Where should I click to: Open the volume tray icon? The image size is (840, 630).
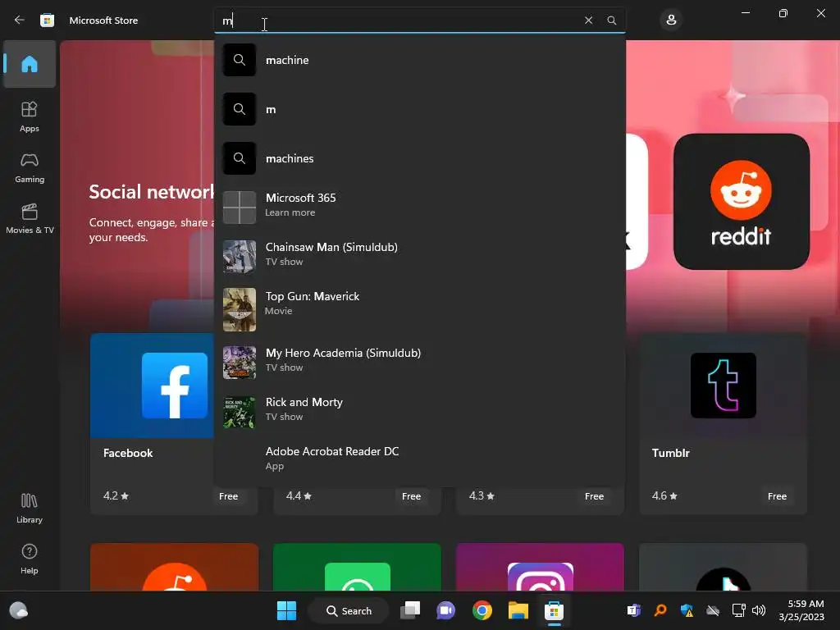[759, 610]
